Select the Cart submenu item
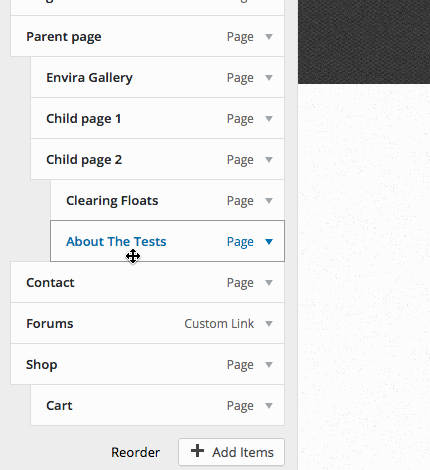Image resolution: width=430 pixels, height=470 pixels. [157, 405]
